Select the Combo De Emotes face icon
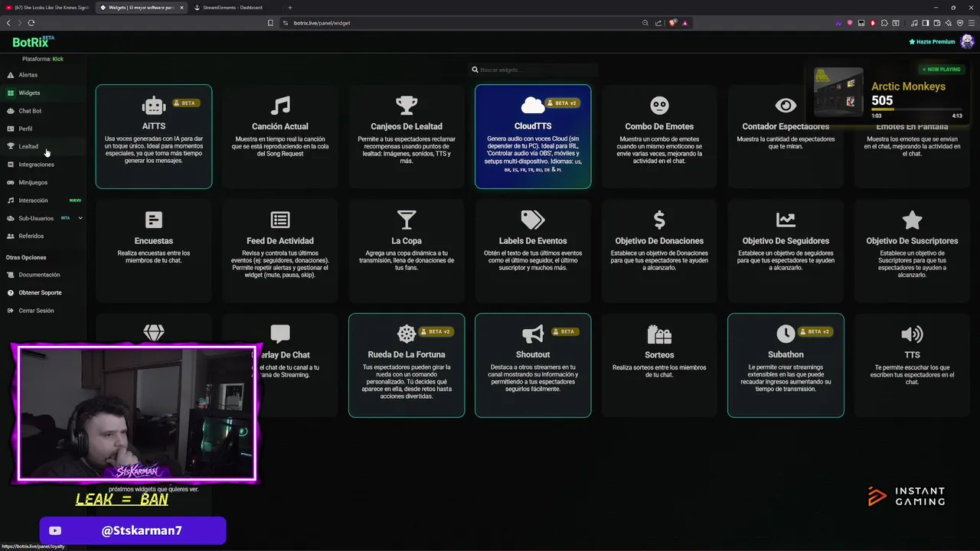The width and height of the screenshot is (980, 551). [x=659, y=106]
